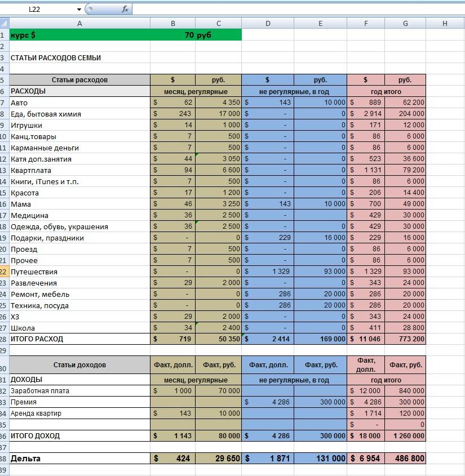Select row 22 header
This screenshot has width=465, height=476.
5,272
